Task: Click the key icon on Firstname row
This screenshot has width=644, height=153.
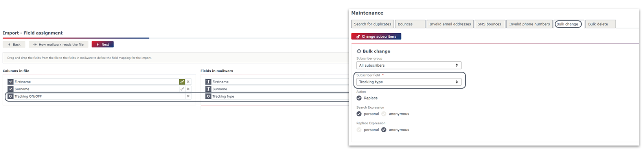Action: (182, 82)
